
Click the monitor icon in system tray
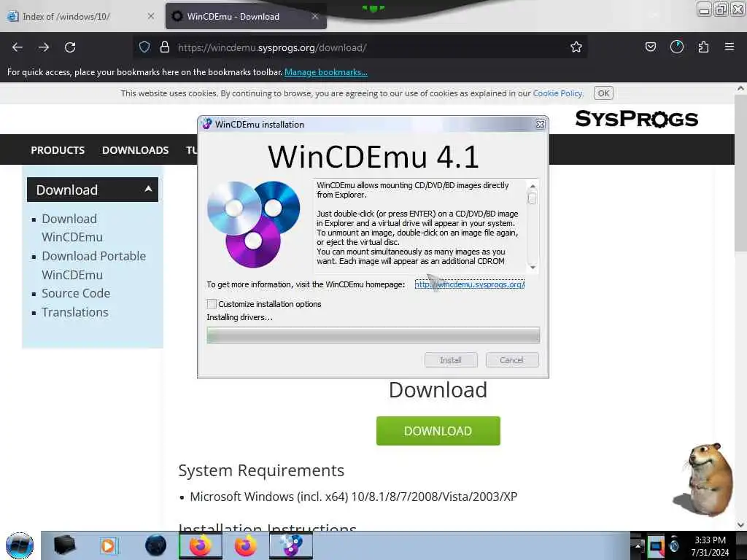click(x=656, y=545)
